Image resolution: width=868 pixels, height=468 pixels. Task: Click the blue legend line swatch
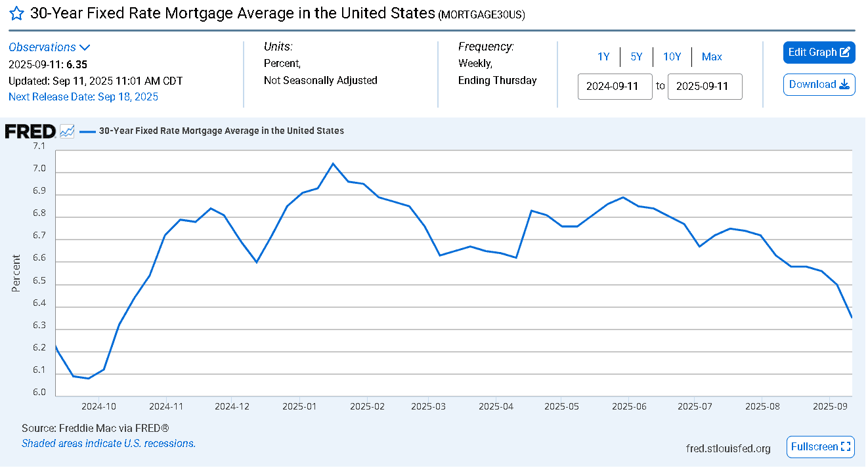[x=87, y=131]
